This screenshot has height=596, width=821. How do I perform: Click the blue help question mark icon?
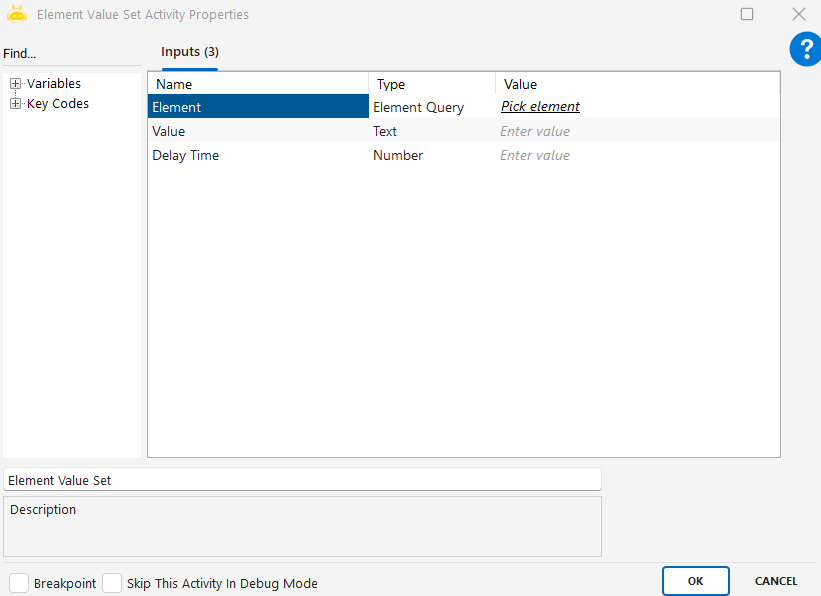pyautogui.click(x=805, y=49)
